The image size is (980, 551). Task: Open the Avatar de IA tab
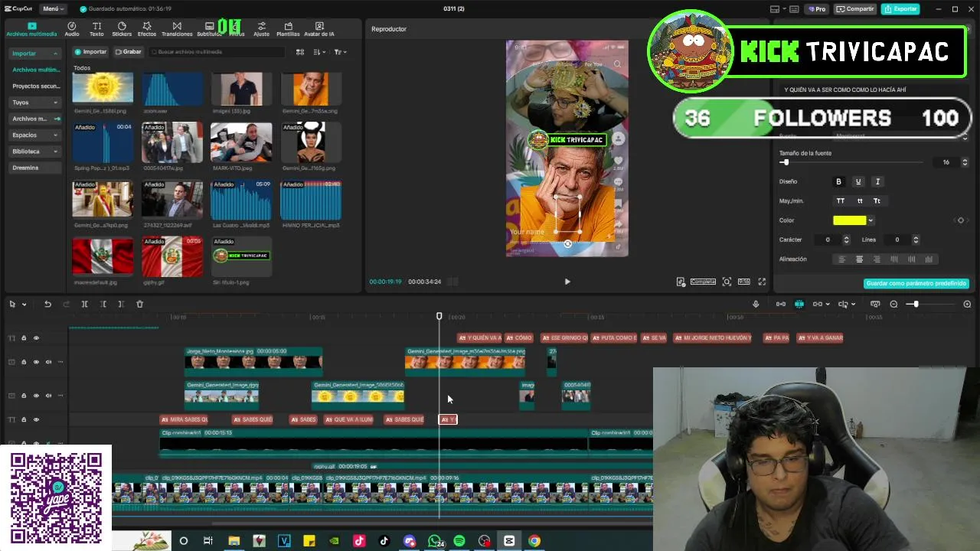319,29
